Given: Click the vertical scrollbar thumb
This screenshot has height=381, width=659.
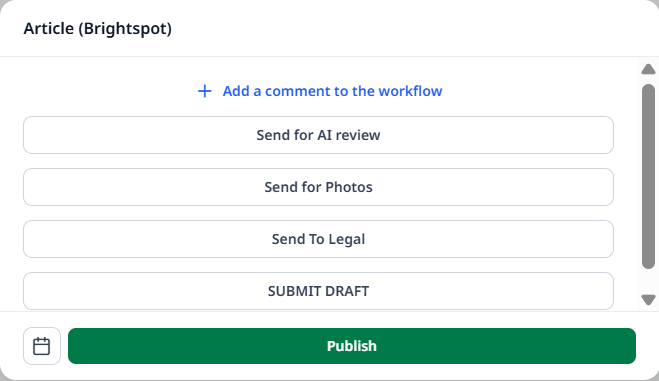Looking at the screenshot, I should [x=648, y=176].
